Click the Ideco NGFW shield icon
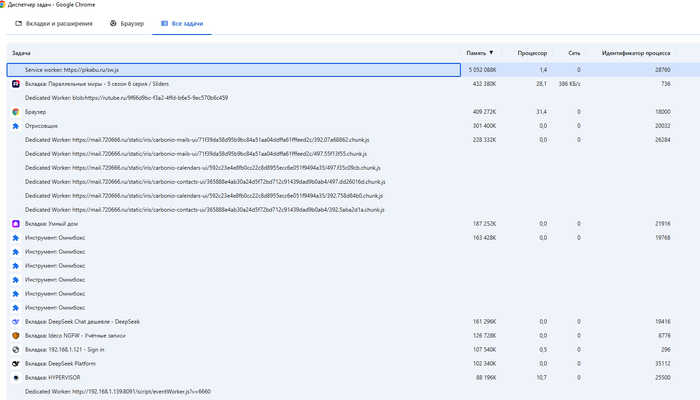The height and width of the screenshot is (400, 700). (16, 336)
